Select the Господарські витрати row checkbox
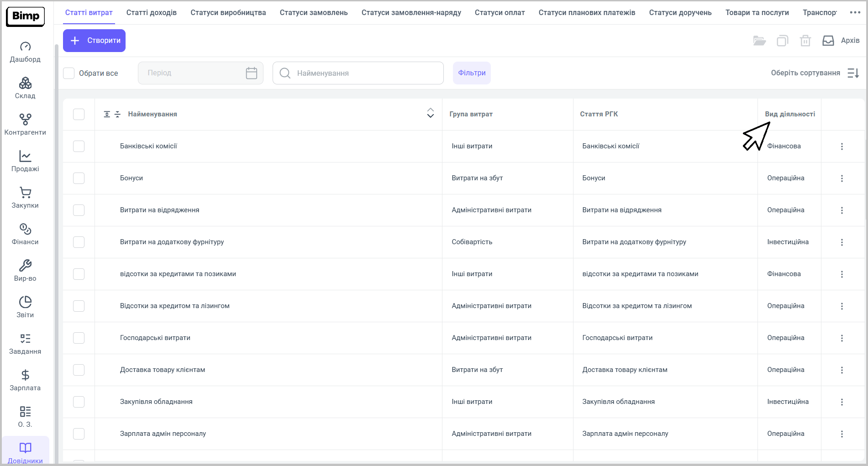Screen dimensions: 868x466 click(x=79, y=338)
